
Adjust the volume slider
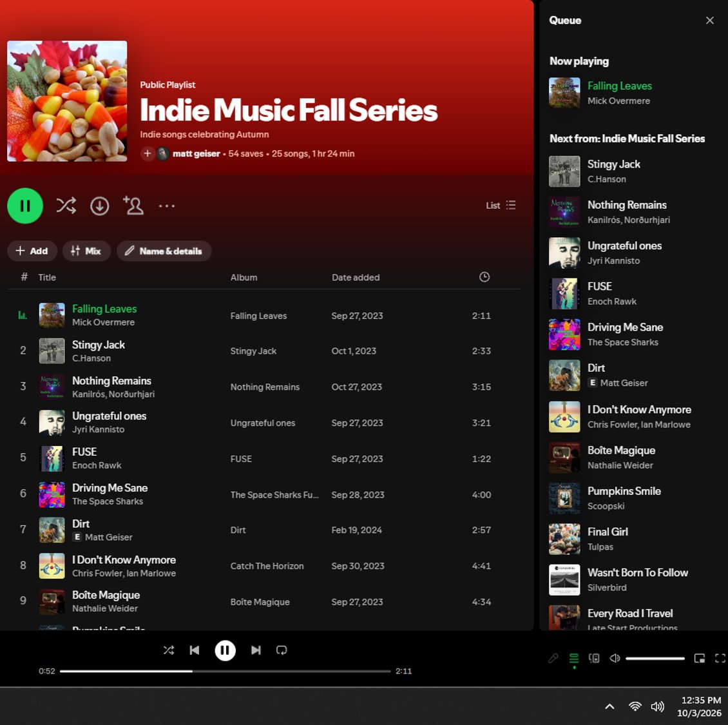(655, 658)
